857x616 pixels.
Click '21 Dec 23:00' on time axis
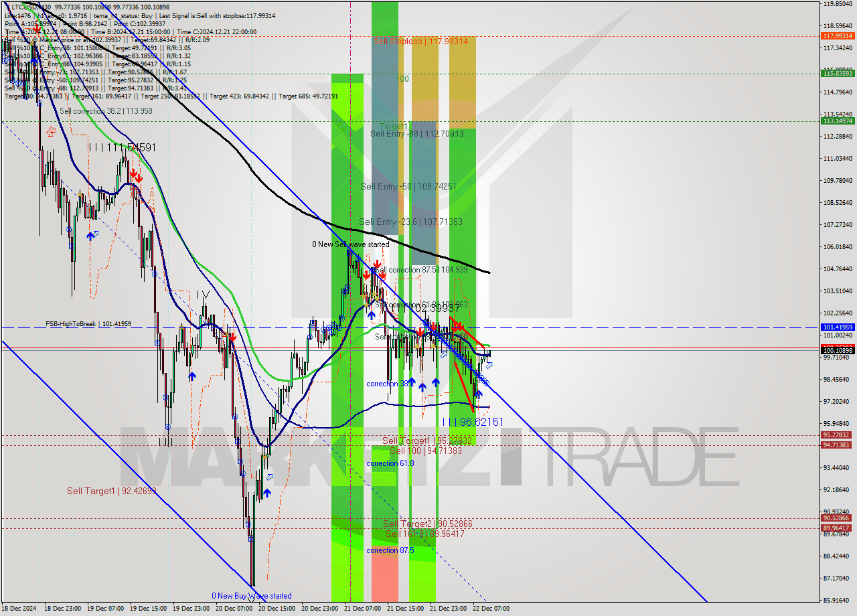click(x=448, y=609)
